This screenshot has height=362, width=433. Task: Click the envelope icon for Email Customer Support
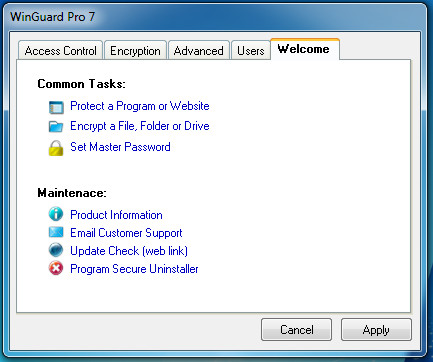(x=56, y=232)
